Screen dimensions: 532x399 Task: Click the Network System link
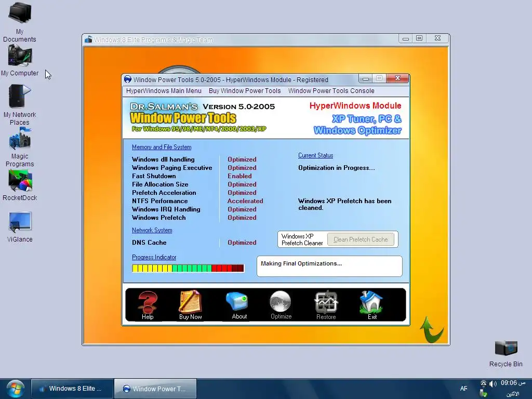pos(152,230)
